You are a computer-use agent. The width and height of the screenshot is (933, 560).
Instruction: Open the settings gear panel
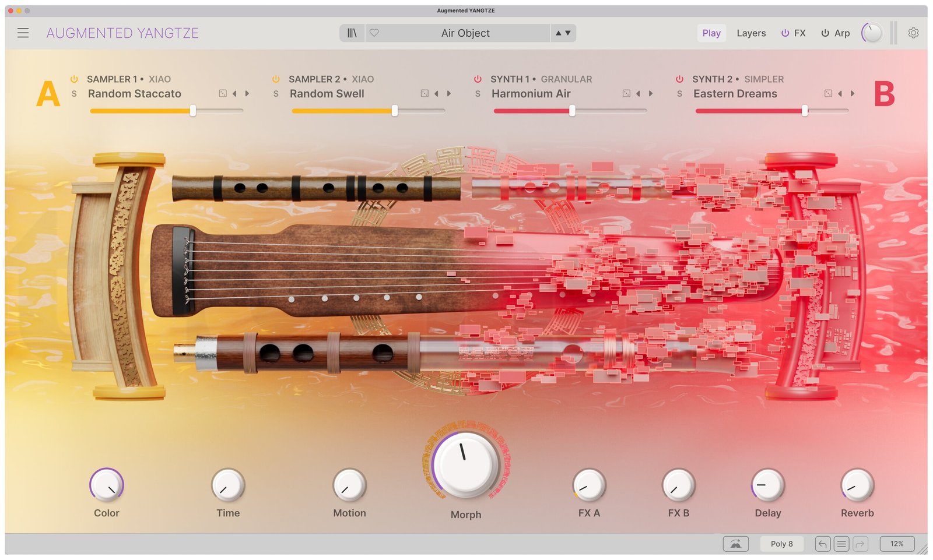click(x=913, y=33)
